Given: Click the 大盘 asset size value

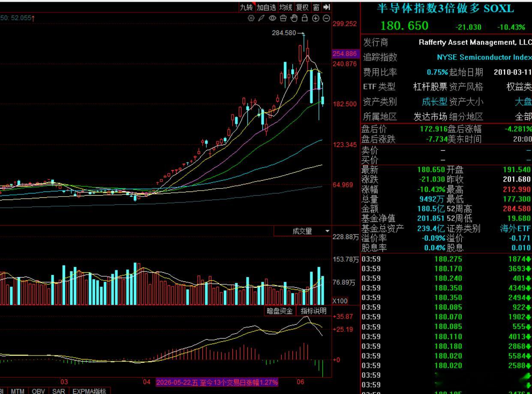Looking at the screenshot, I should [523, 101].
